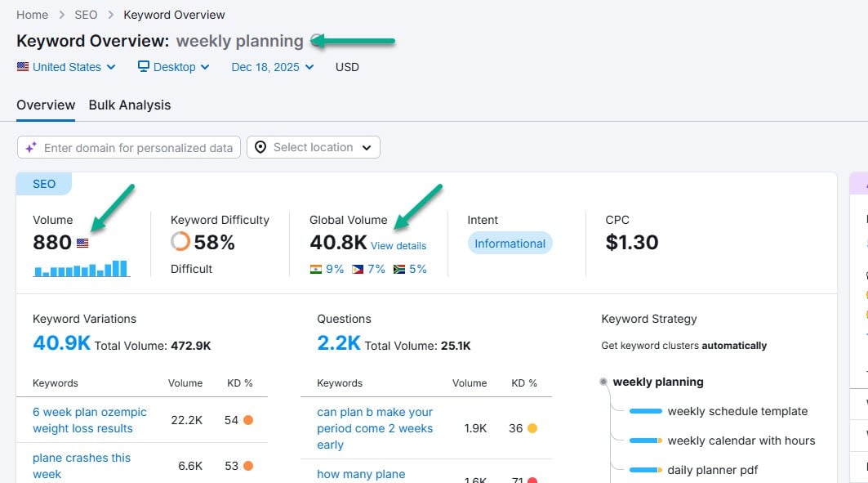Screen dimensions: 868x483
Task: Open the Dec 18, 2025 date dropdown
Action: tap(273, 67)
